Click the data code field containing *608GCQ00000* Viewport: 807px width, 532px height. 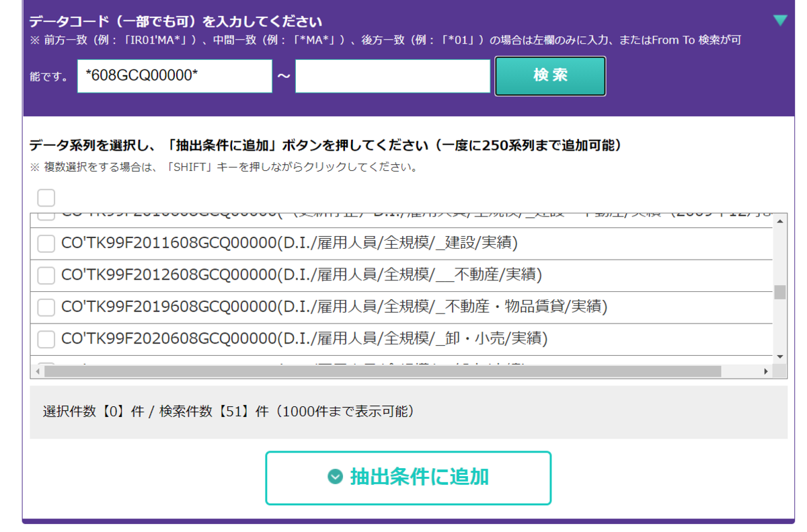pyautogui.click(x=174, y=76)
